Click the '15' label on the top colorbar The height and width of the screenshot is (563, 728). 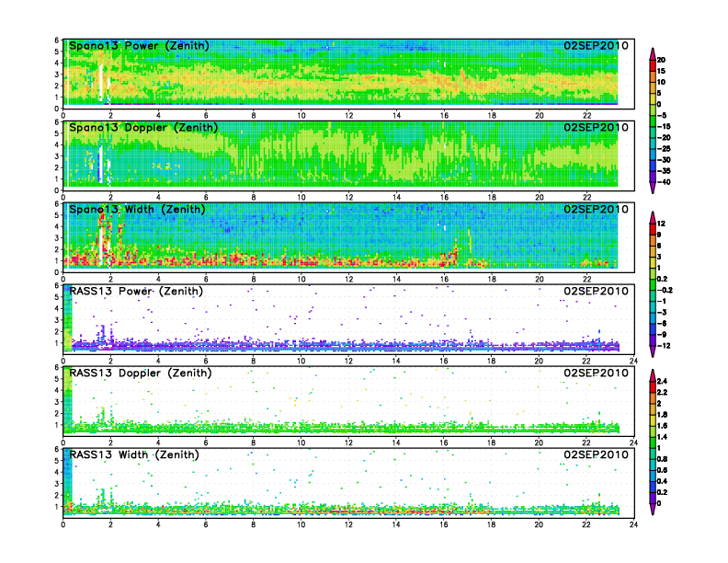pyautogui.click(x=661, y=71)
